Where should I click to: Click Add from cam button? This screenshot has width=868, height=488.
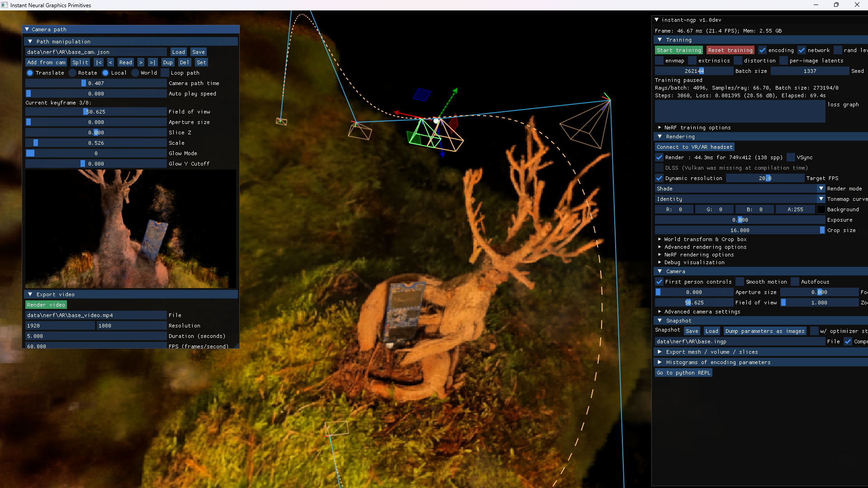46,62
